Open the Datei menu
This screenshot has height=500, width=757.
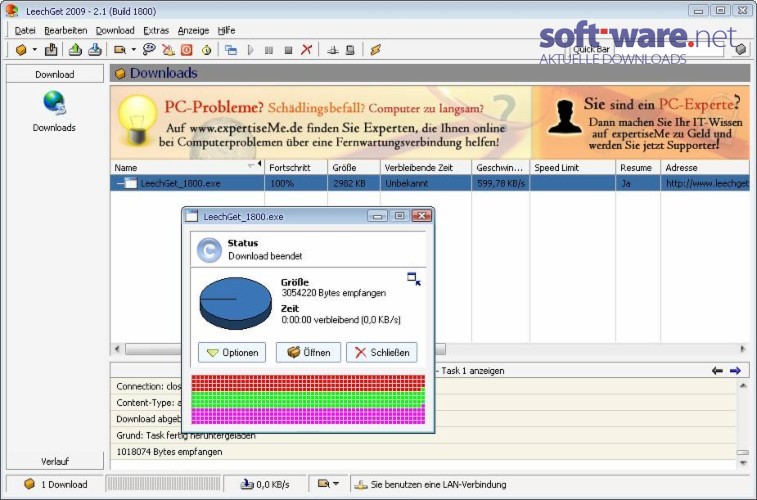pyautogui.click(x=25, y=30)
